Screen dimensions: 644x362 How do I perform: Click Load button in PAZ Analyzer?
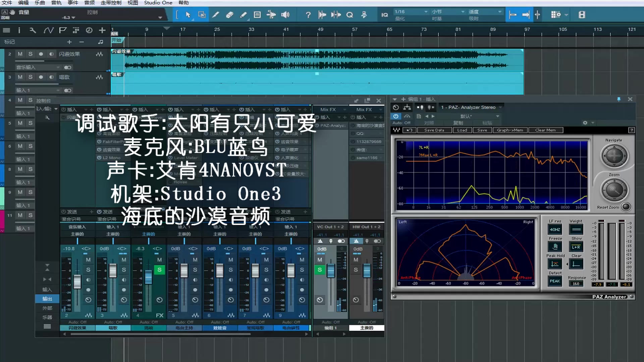tap(462, 130)
